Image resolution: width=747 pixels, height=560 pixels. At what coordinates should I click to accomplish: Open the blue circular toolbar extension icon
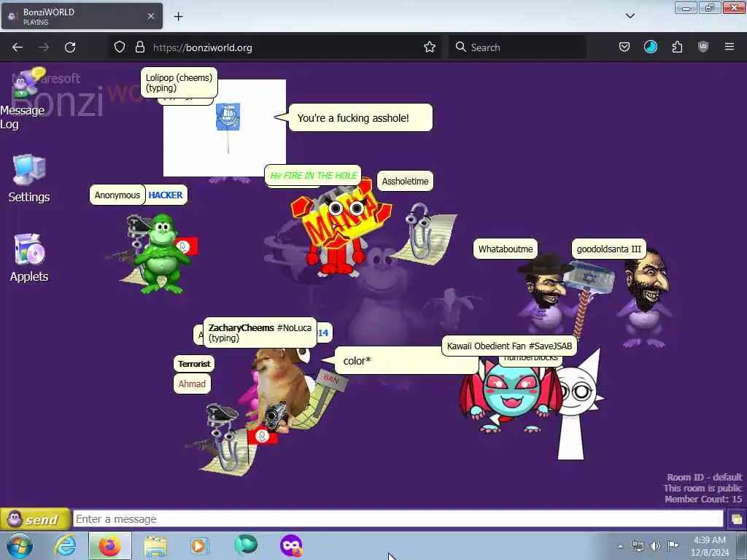point(650,47)
